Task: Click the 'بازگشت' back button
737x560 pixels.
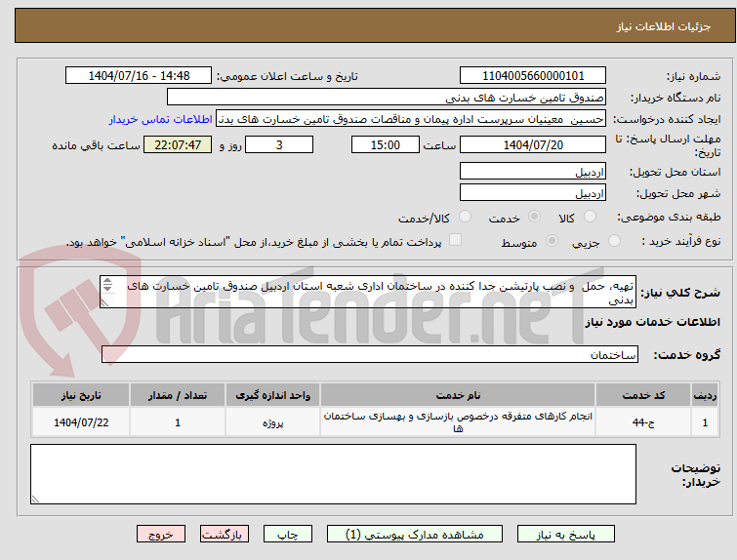Action: (x=225, y=535)
